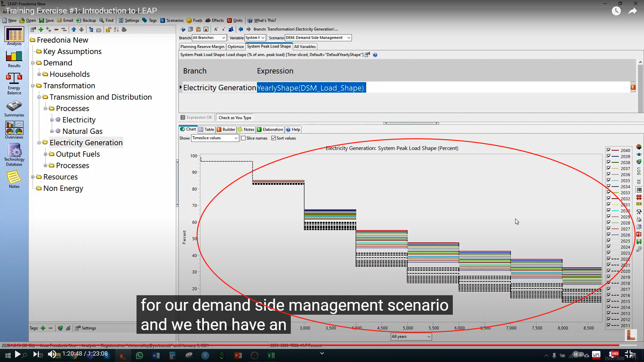The image size is (644, 362).
Task: Open the Builder tab
Action: pyautogui.click(x=226, y=130)
